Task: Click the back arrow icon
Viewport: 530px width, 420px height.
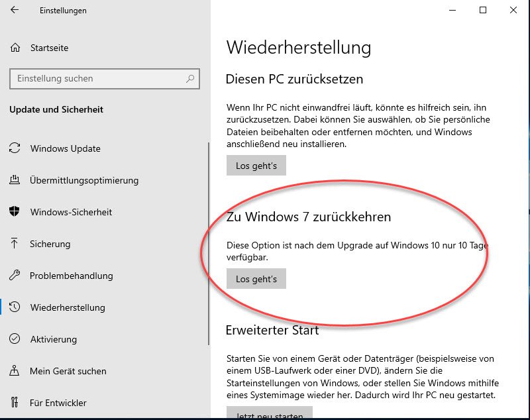Action: coord(15,10)
